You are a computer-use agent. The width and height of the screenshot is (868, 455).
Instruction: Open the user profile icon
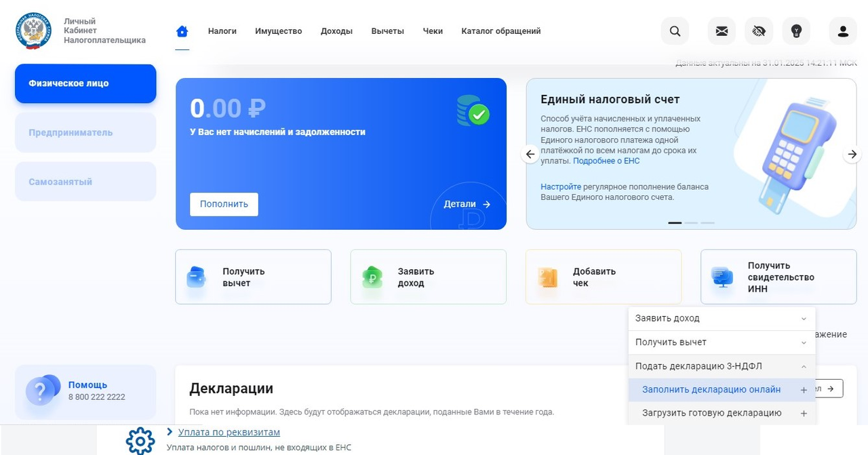pos(843,31)
